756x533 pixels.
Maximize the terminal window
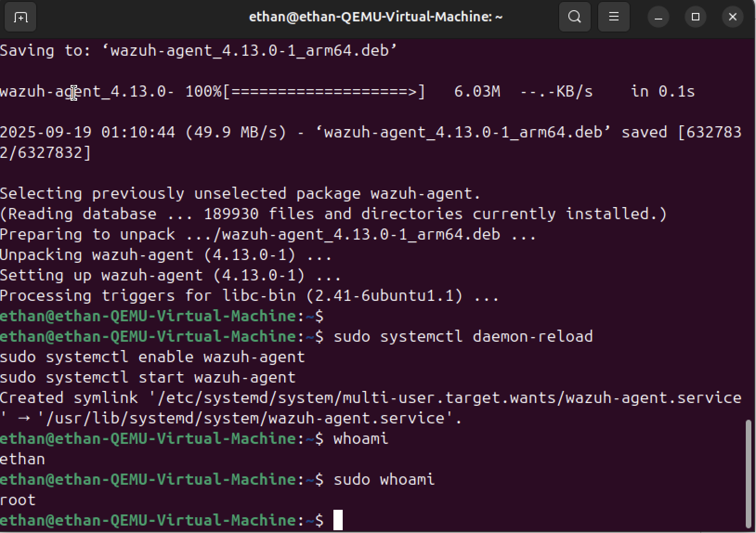click(x=695, y=17)
